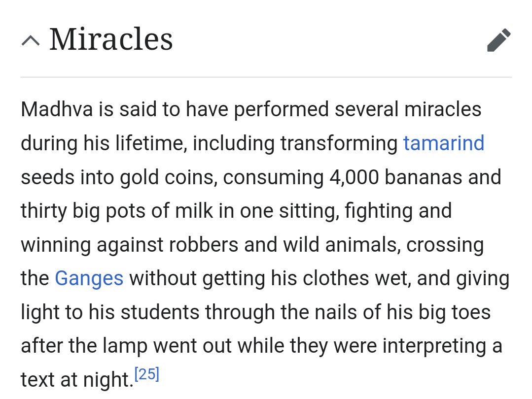Click the word Madhva in the paragraph
Image resolution: width=532 pixels, height=399 pixels.
pyautogui.click(x=57, y=109)
